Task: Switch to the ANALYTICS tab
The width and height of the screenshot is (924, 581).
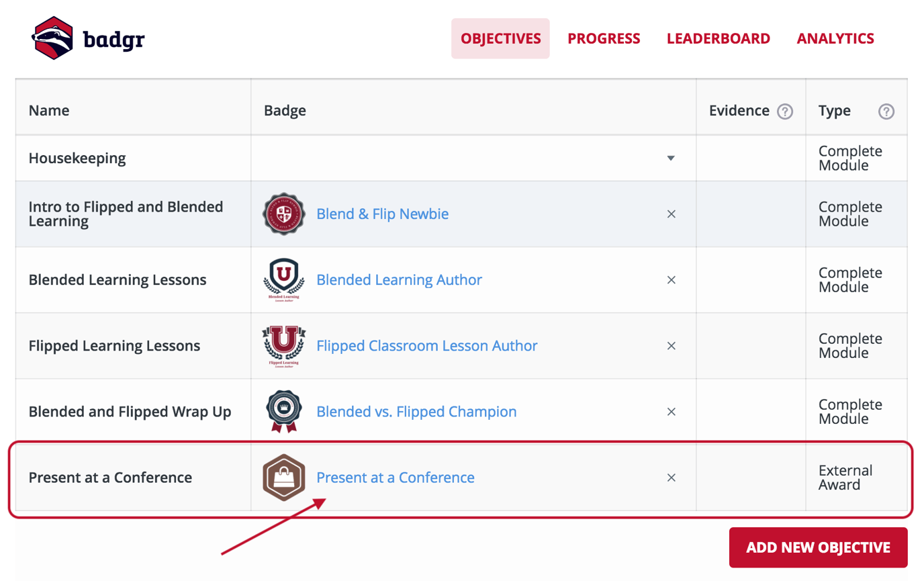Action: (835, 38)
